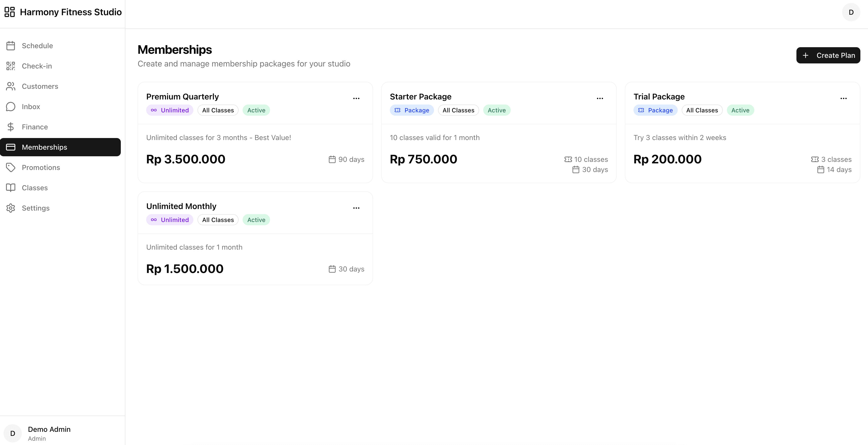
Task: Click the Inbox chat bubble icon
Action: pyautogui.click(x=11, y=107)
